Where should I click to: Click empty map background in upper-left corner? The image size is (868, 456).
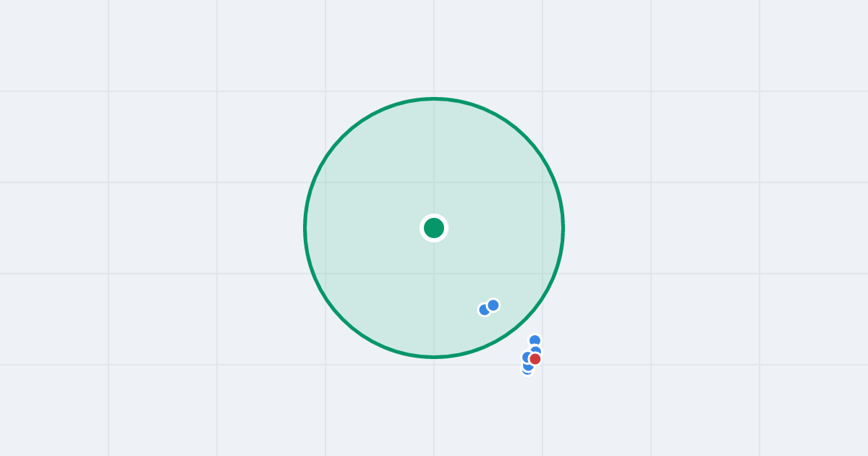point(54,43)
